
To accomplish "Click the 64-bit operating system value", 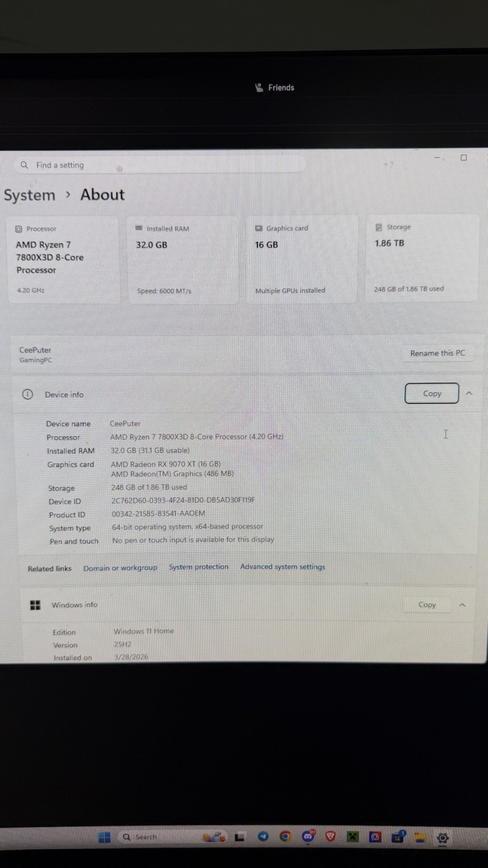I will coord(188,526).
